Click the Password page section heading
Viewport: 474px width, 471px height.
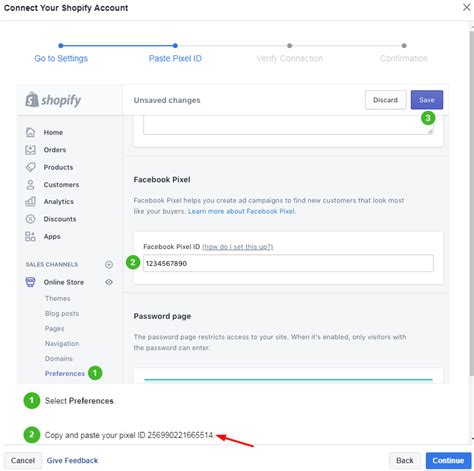tap(162, 316)
